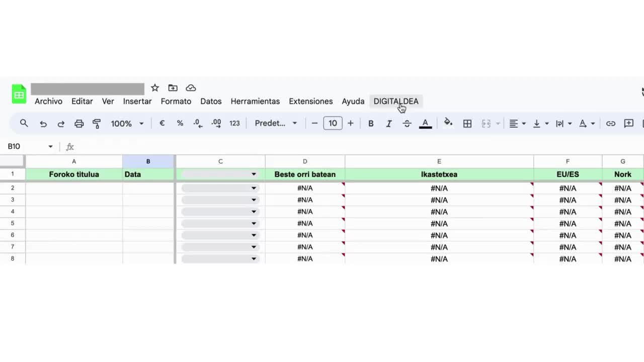The width and height of the screenshot is (644, 362).
Task: Increase font size with plus button
Action: (x=351, y=123)
